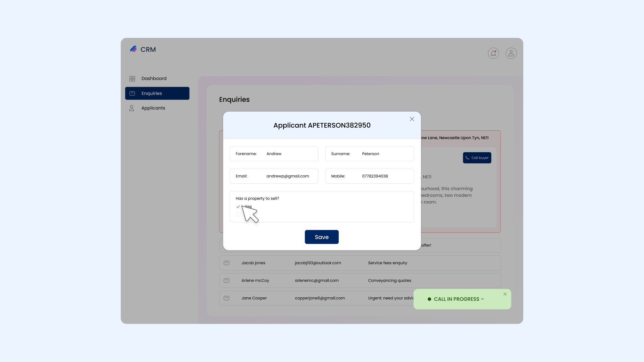Screen dimensions: 644x362
Task: Tick the empty checkbox below Yes
Action: click(x=238, y=214)
